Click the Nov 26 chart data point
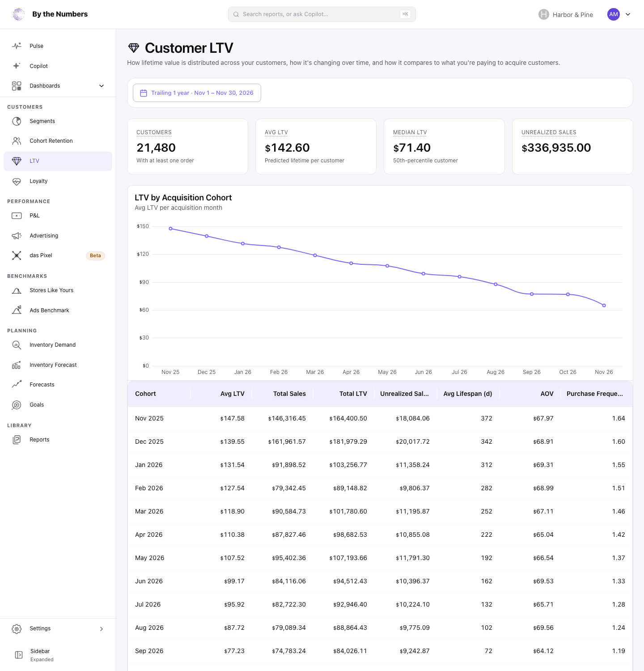 604,306
